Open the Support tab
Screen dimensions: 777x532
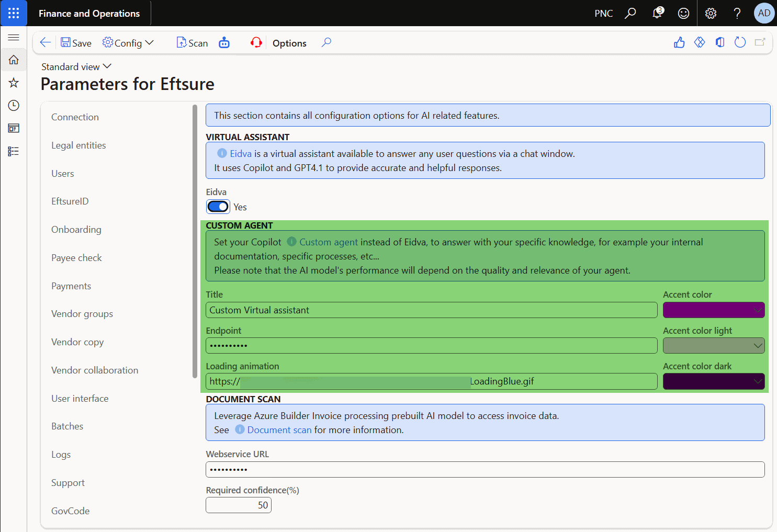coord(68,483)
